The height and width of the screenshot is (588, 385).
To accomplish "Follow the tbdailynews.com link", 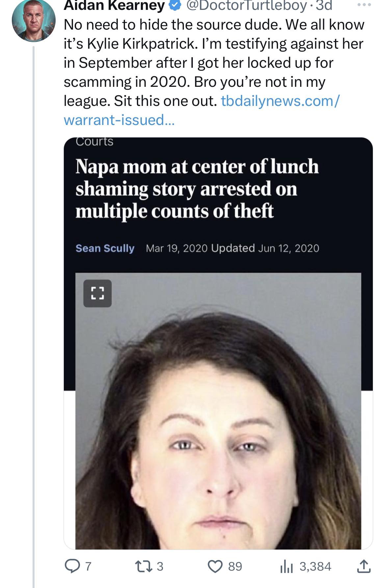I will [x=280, y=101].
